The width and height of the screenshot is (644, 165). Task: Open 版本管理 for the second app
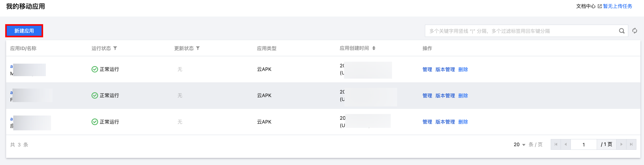coord(445,96)
